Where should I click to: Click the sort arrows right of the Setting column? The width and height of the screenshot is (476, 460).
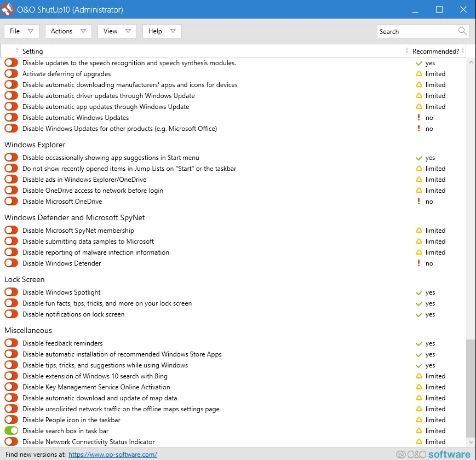(x=407, y=51)
